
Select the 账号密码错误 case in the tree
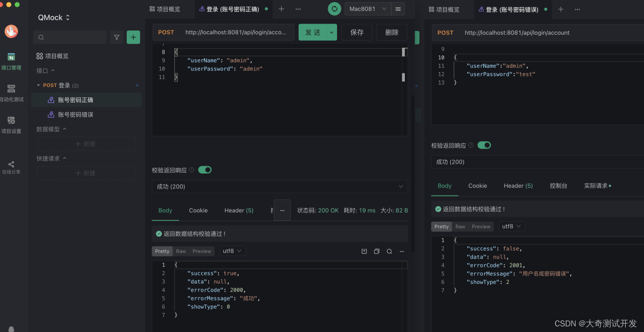87,115
